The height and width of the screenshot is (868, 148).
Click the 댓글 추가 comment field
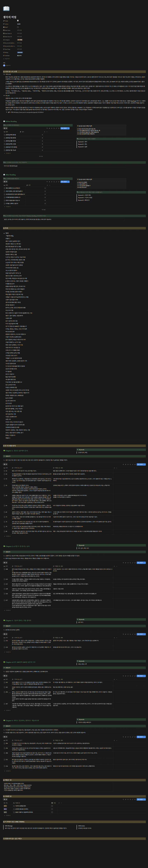click(x=8, y=65)
